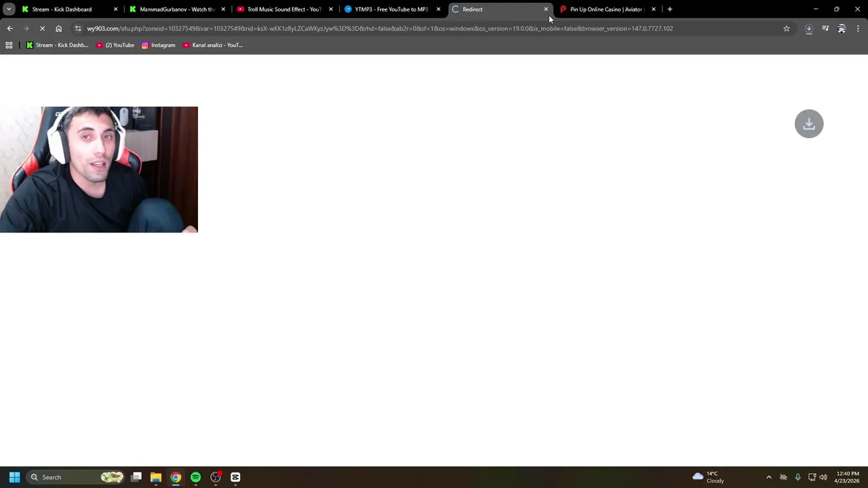Stop loading the page

coord(42,28)
